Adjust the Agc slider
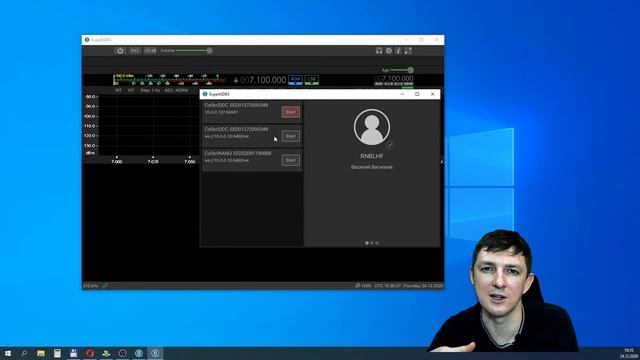640x360 pixels. 402,70
